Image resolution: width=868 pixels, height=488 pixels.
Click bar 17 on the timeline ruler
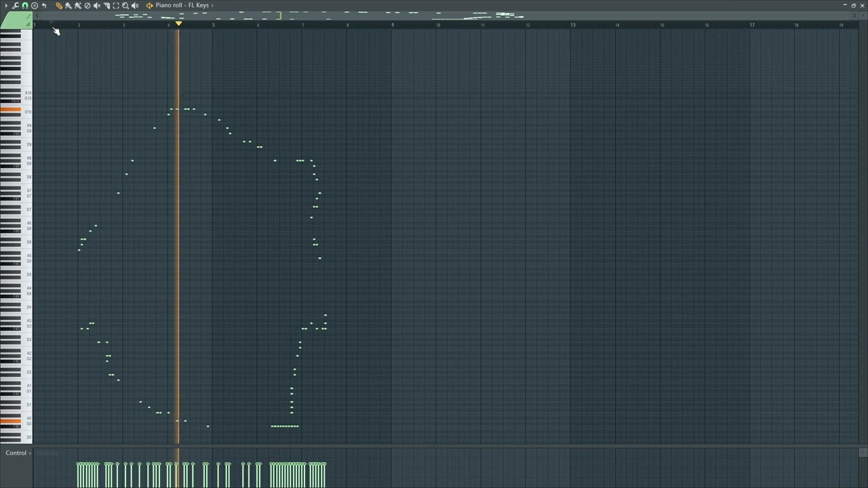coord(751,25)
